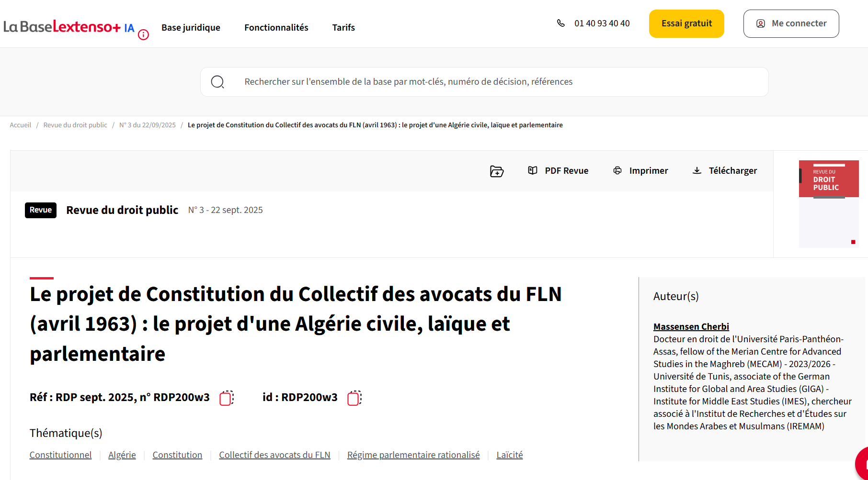This screenshot has width=868, height=480.
Task: Start a free trial with Essai gratuit
Action: (x=686, y=23)
